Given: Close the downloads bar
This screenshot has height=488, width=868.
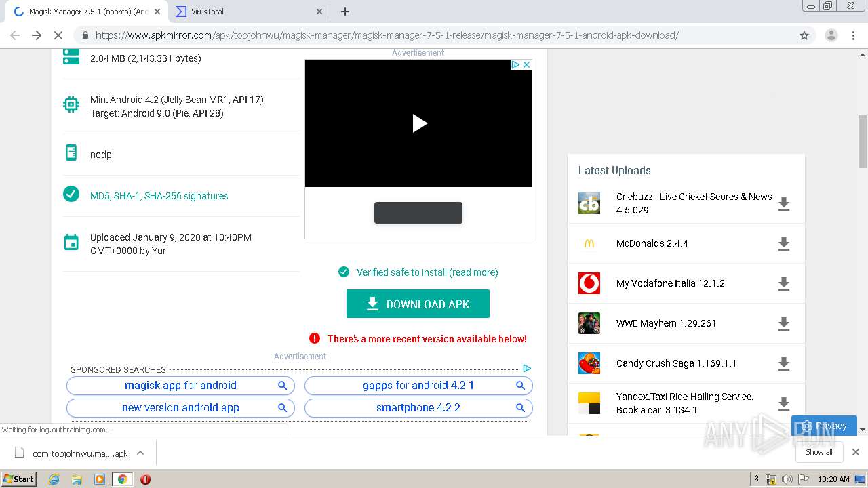Looking at the screenshot, I should click(855, 452).
